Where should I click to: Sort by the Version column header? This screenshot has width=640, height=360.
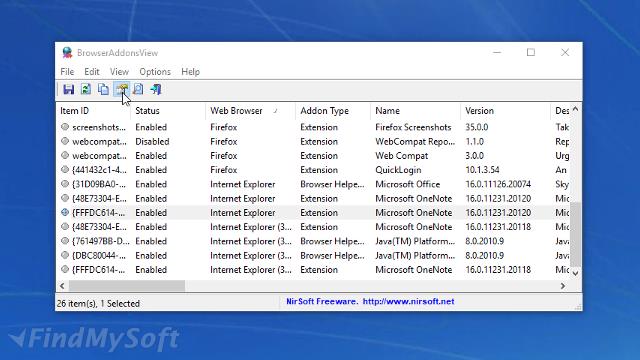(x=505, y=111)
